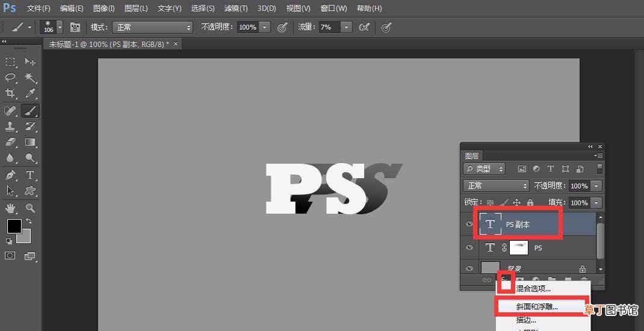Open the brush preset picker dropdown

[60, 27]
